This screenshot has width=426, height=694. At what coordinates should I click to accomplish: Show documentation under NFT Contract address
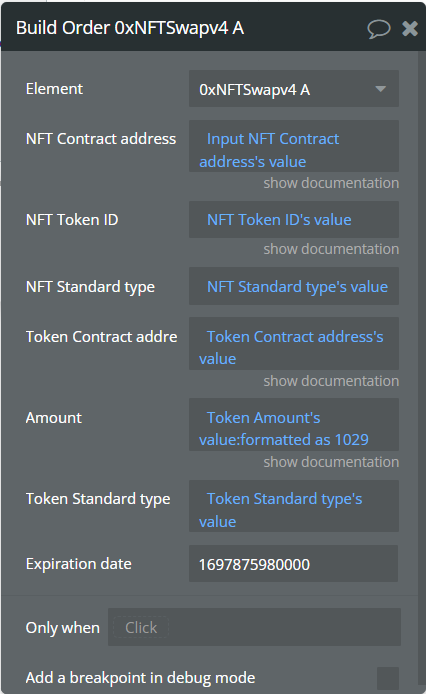coord(331,183)
